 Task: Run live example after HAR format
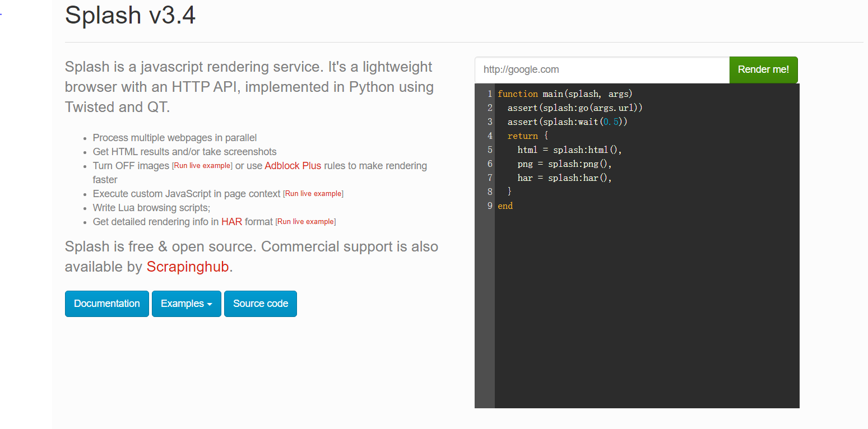305,222
